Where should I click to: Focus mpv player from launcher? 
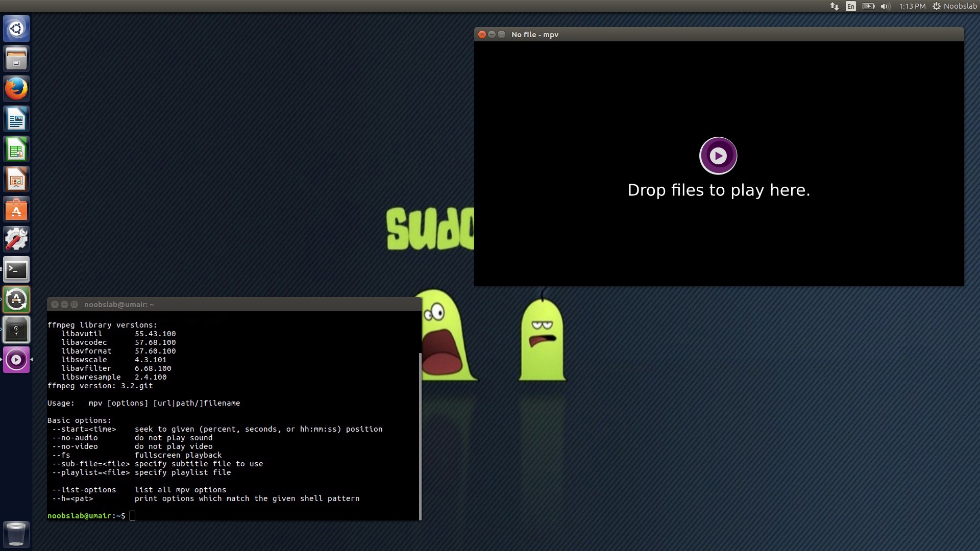(x=16, y=360)
